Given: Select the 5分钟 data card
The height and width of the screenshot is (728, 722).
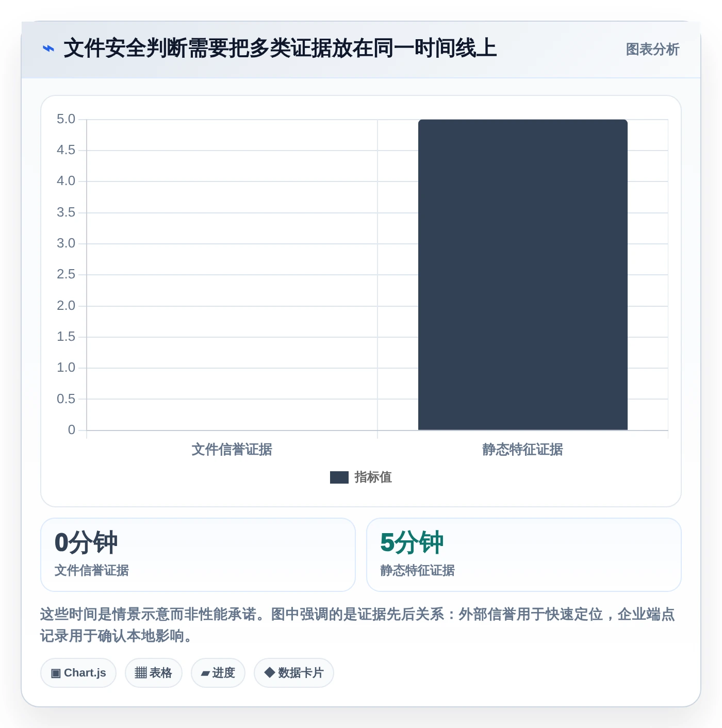Looking at the screenshot, I should (x=524, y=555).
